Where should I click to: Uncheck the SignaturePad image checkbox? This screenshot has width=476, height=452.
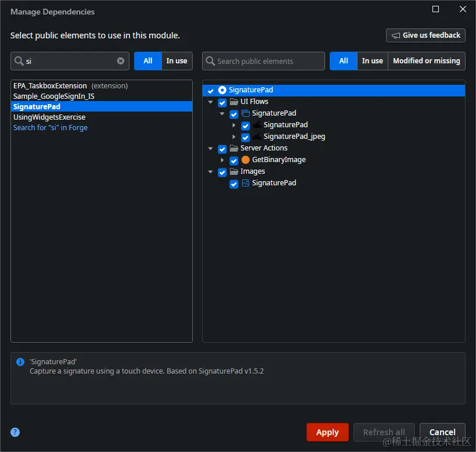(234, 184)
